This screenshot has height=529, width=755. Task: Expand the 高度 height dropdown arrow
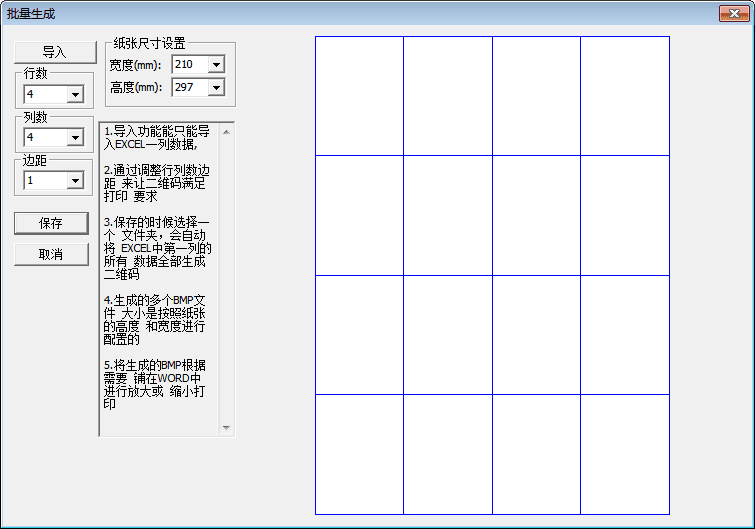coord(216,88)
